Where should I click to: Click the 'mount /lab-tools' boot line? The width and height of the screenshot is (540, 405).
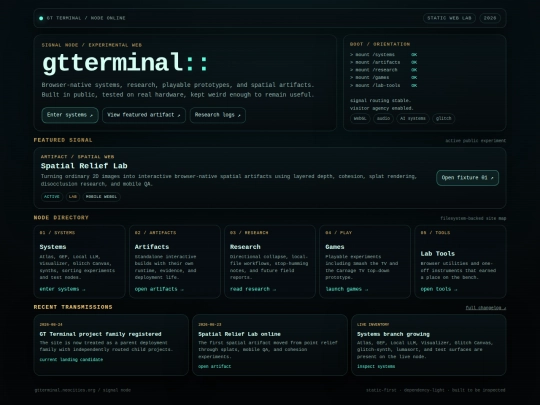point(383,85)
